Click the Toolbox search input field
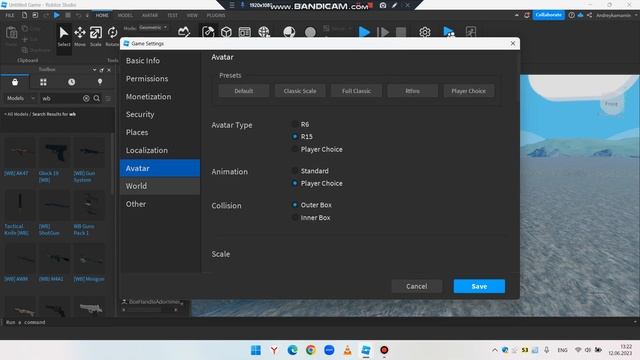Screen dimensions: 640x360 click(61, 98)
